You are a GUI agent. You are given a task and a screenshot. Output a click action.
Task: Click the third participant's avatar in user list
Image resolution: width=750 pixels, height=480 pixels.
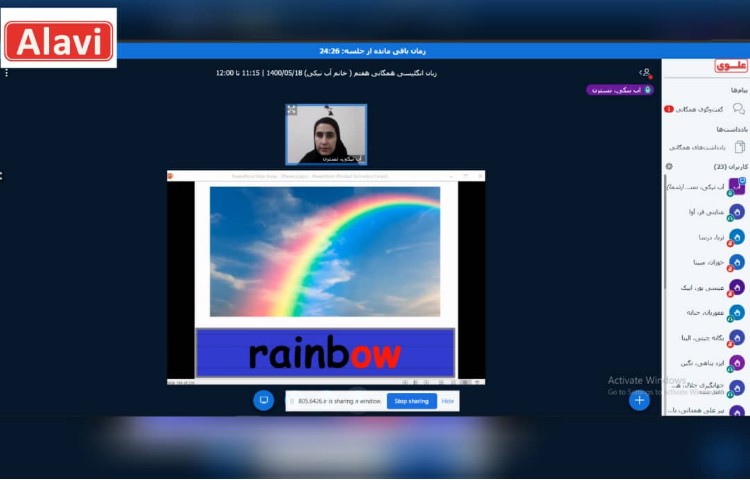click(x=736, y=237)
